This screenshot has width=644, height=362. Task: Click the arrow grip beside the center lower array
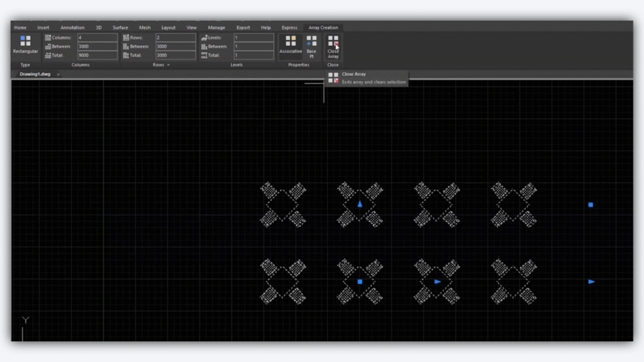(x=436, y=282)
